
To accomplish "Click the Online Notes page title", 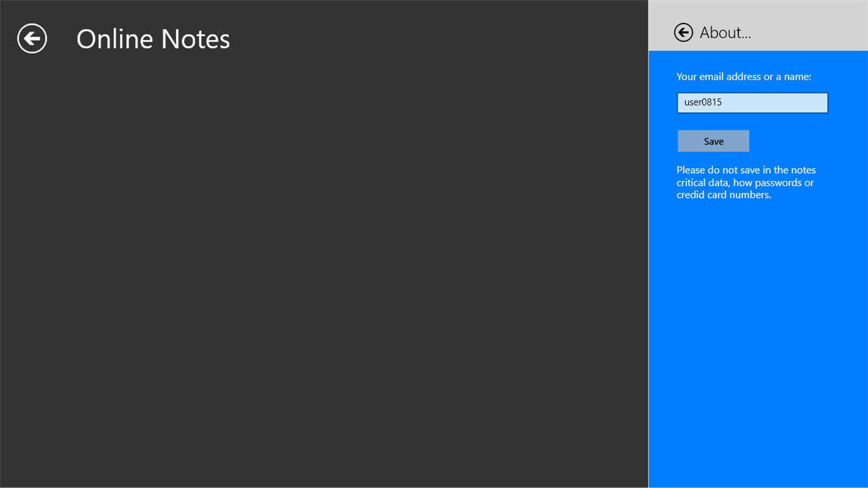I will click(153, 38).
